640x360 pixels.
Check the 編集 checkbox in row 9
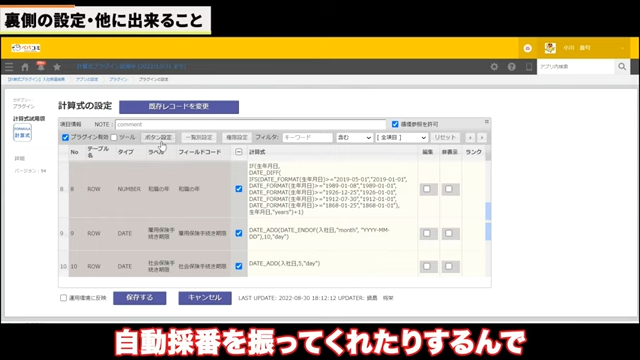click(x=427, y=233)
